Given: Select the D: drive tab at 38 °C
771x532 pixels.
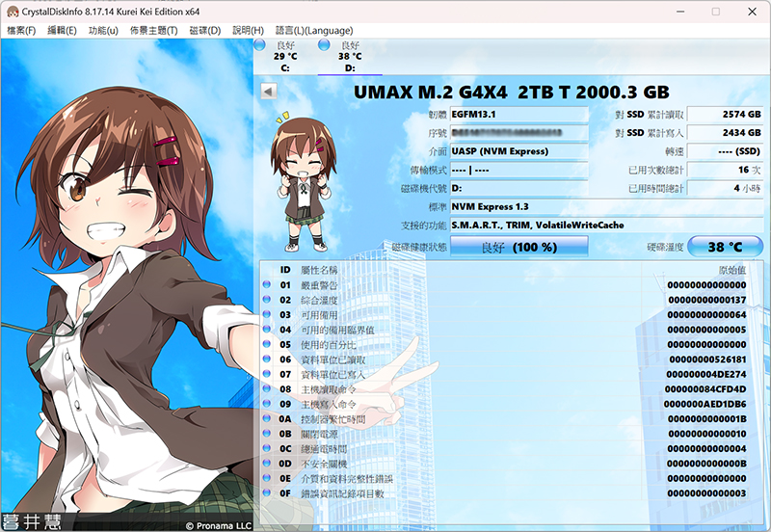Looking at the screenshot, I should pos(350,57).
